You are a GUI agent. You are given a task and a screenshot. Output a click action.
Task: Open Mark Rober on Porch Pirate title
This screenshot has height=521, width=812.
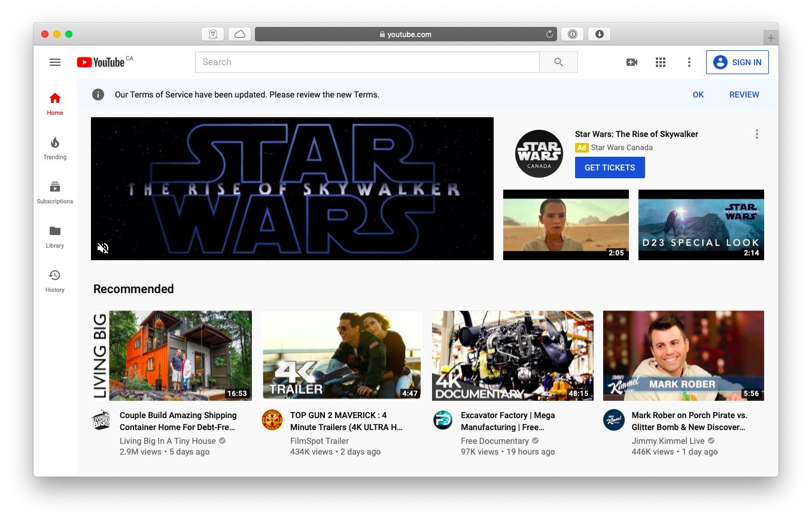tap(689, 421)
